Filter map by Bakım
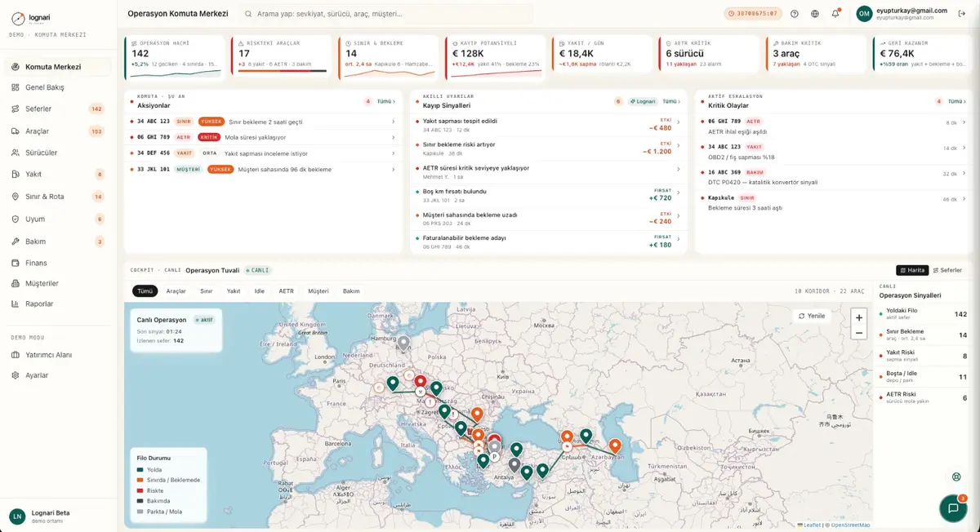The width and height of the screenshot is (980, 532). click(351, 290)
